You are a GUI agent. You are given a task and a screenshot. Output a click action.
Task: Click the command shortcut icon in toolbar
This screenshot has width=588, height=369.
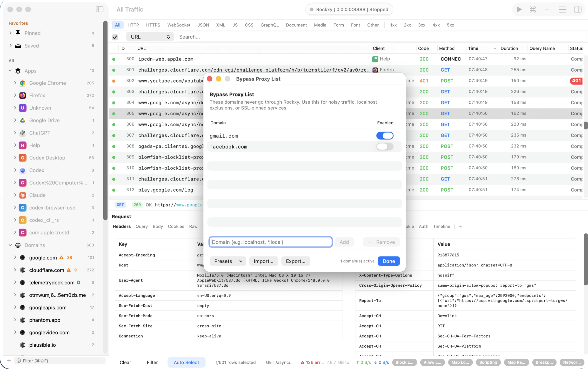click(x=533, y=9)
